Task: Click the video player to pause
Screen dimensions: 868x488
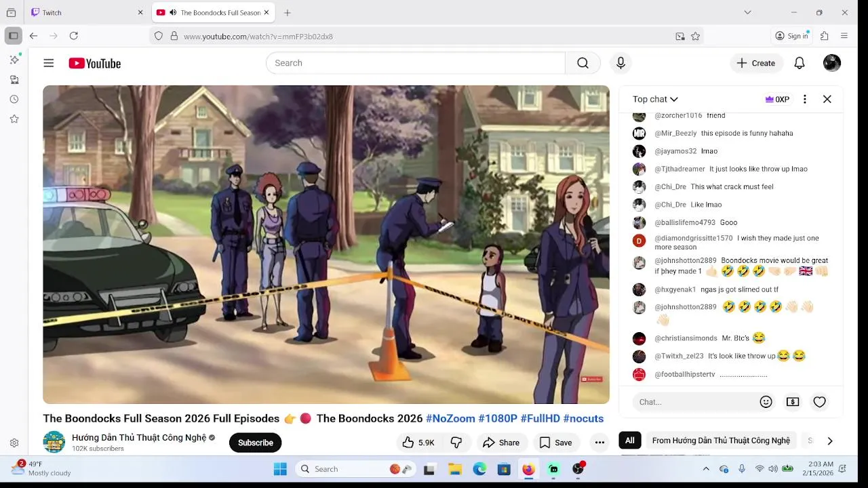Action: coord(326,245)
